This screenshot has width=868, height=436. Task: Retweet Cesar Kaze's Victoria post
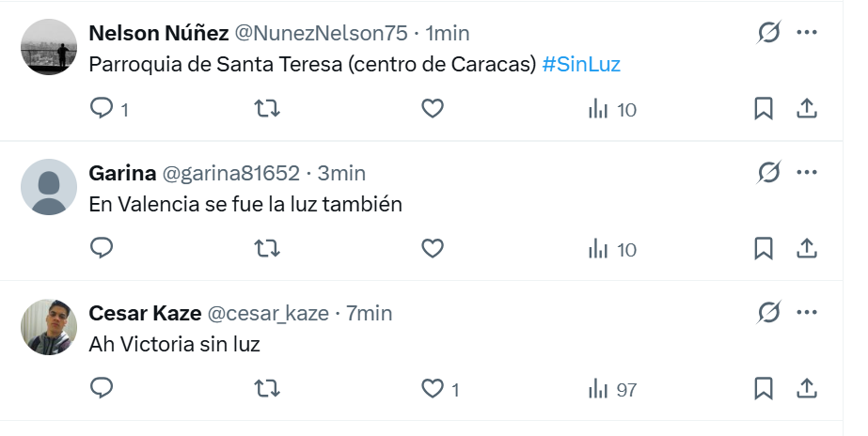(267, 388)
